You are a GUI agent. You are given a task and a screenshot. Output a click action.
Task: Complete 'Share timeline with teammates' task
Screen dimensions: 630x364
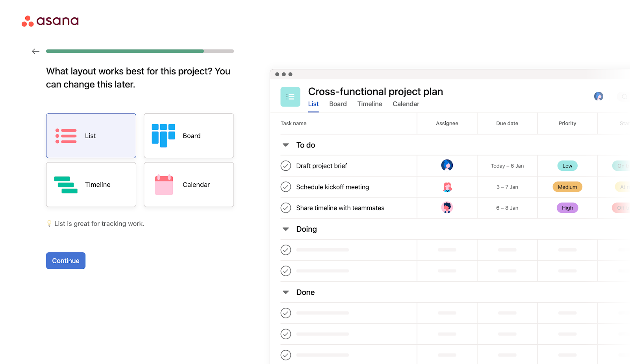pos(285,207)
